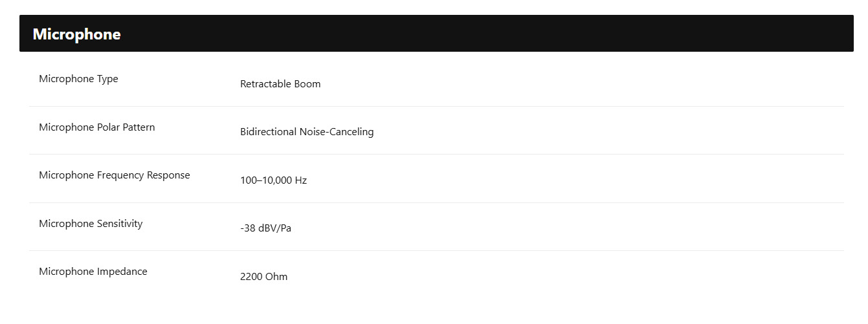Click the Hz unit text
The height and width of the screenshot is (324, 868).
300,180
